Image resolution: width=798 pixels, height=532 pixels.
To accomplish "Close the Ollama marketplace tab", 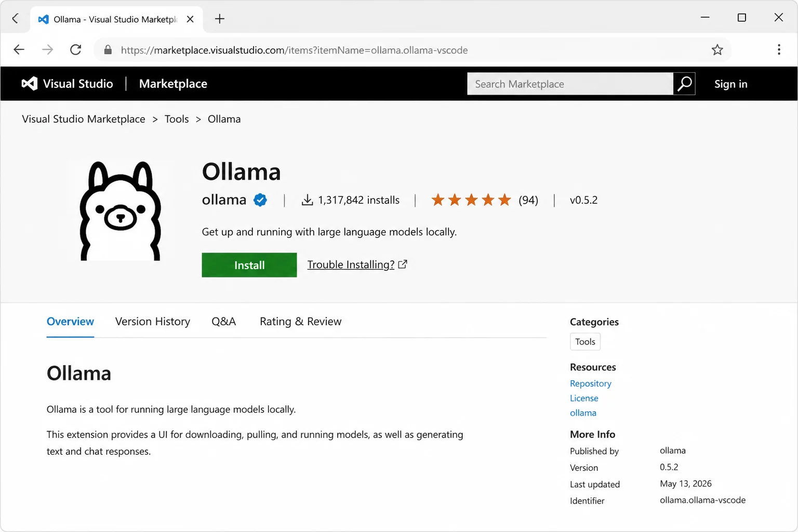I will pyautogui.click(x=190, y=19).
